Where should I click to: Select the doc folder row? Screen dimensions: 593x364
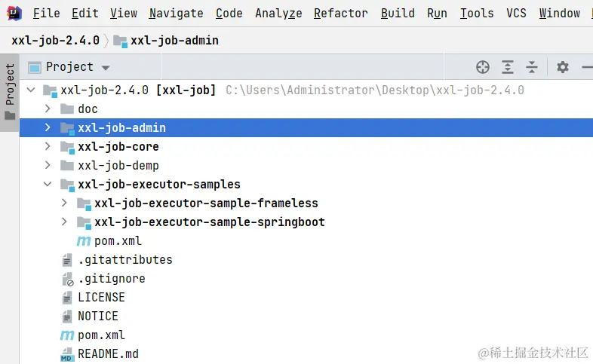click(306, 109)
